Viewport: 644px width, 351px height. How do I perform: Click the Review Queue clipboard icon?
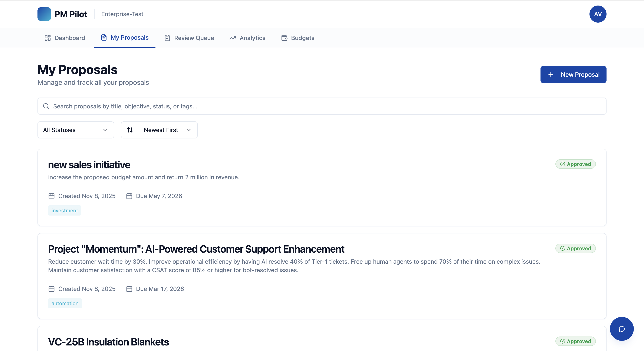pos(167,38)
